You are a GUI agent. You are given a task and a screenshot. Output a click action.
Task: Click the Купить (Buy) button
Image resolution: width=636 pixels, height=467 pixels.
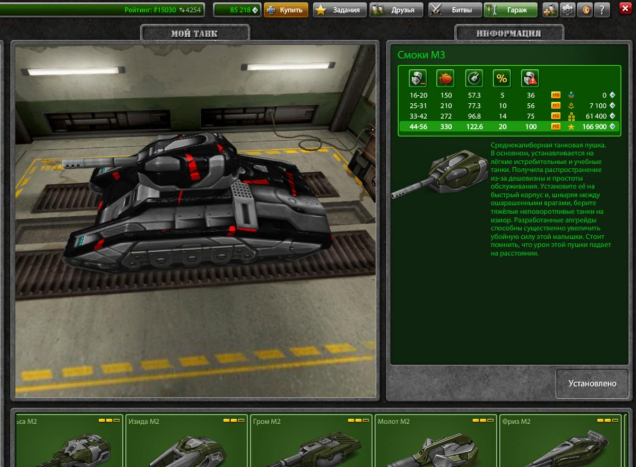[x=285, y=10]
